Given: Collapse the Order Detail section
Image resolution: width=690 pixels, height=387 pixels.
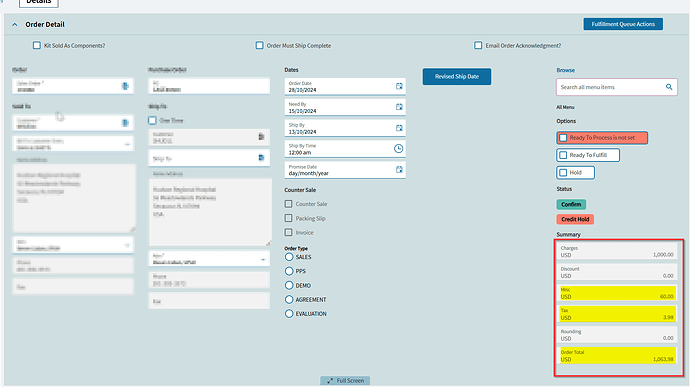Looking at the screenshot, I should click(15, 25).
